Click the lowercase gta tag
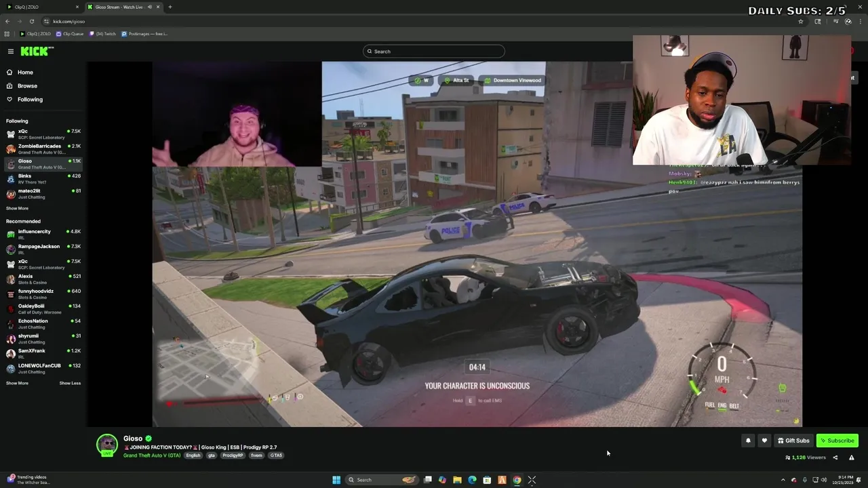868x488 pixels. tap(212, 455)
